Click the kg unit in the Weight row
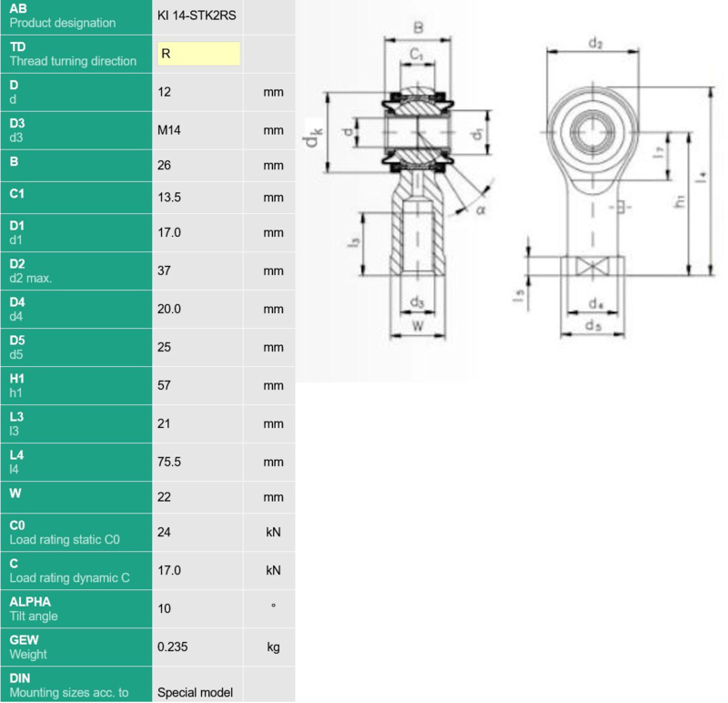Screen dimensions: 728x703 click(273, 647)
